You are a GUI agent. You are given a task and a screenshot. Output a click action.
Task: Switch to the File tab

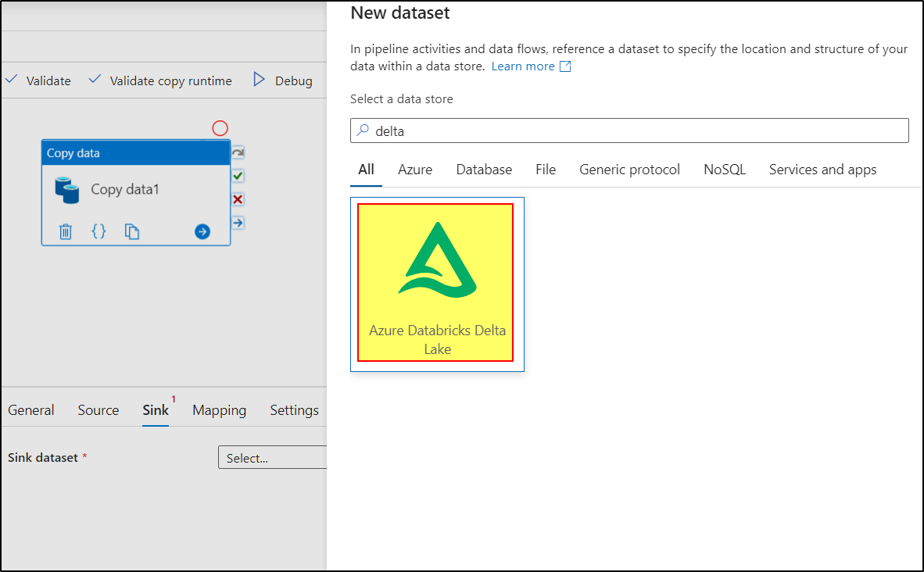tap(546, 170)
